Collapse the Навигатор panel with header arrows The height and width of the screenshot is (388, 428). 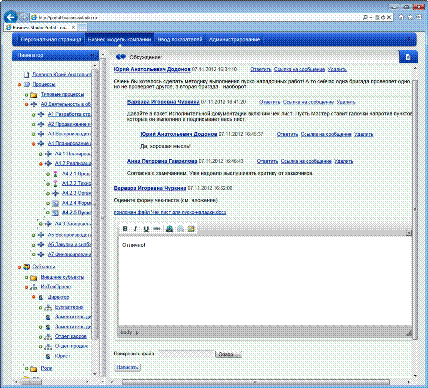coord(93,55)
